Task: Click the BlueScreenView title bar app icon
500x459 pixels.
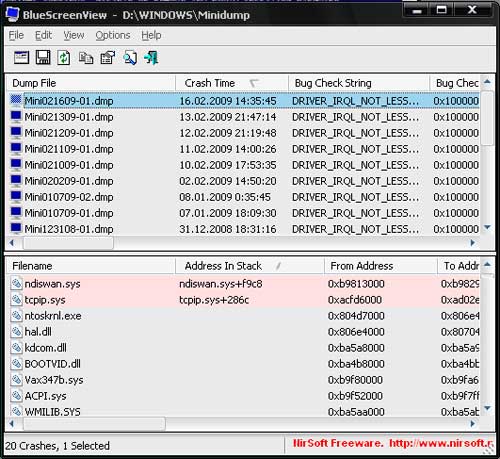Action: click(x=12, y=14)
